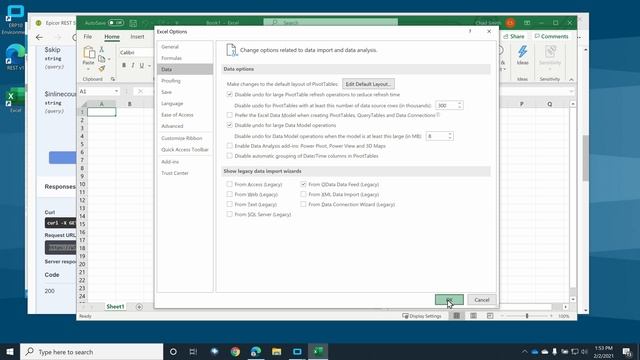Screen dimensions: 640x360
Task: Click the Excel icon in Windows taskbar
Action: 318,351
